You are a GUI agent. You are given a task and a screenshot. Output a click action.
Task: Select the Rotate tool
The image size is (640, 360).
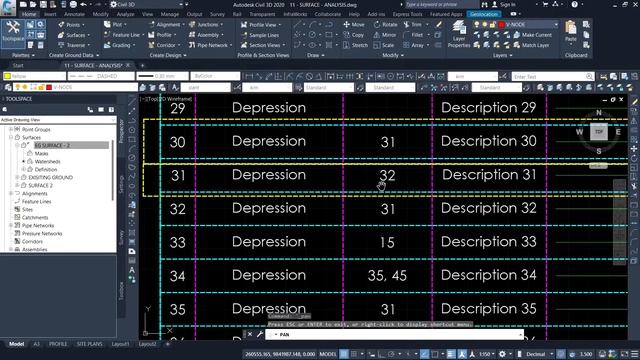pyautogui.click(x=385, y=25)
